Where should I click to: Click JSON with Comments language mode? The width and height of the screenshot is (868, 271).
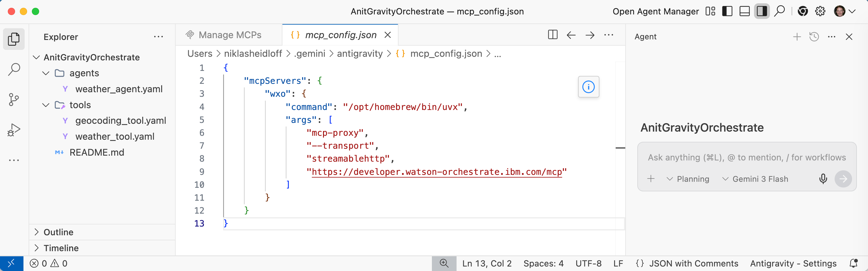click(693, 263)
